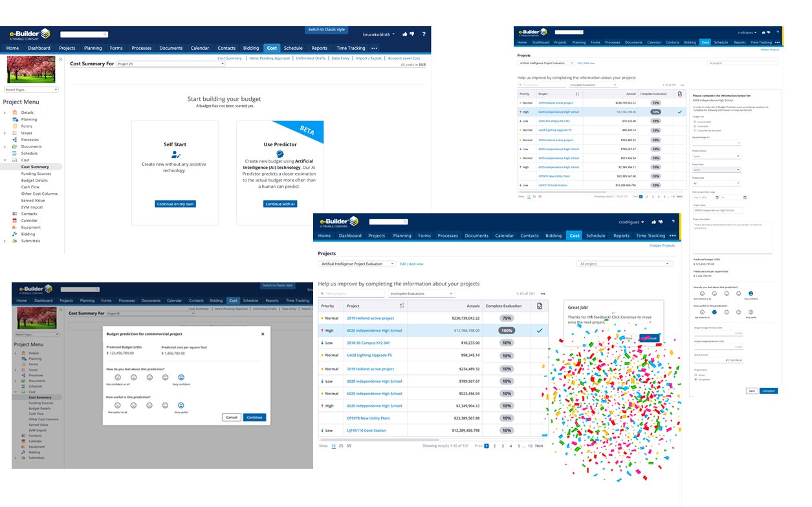Click the Use Predictor AI head icon
The height and width of the screenshot is (507, 812).
(x=280, y=154)
